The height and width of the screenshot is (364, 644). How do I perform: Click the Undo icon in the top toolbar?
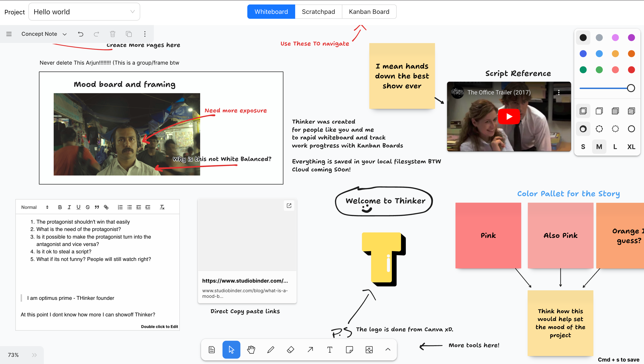80,34
